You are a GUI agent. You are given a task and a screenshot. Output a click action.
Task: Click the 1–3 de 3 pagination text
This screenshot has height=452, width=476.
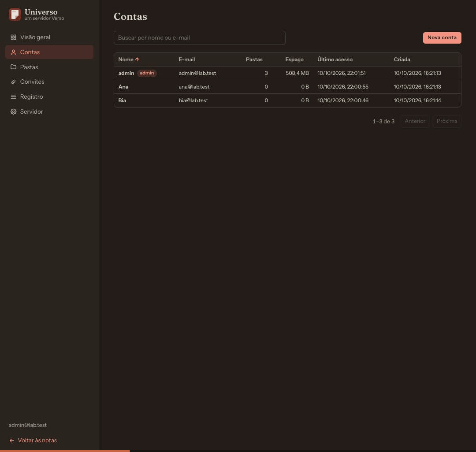pyautogui.click(x=383, y=121)
